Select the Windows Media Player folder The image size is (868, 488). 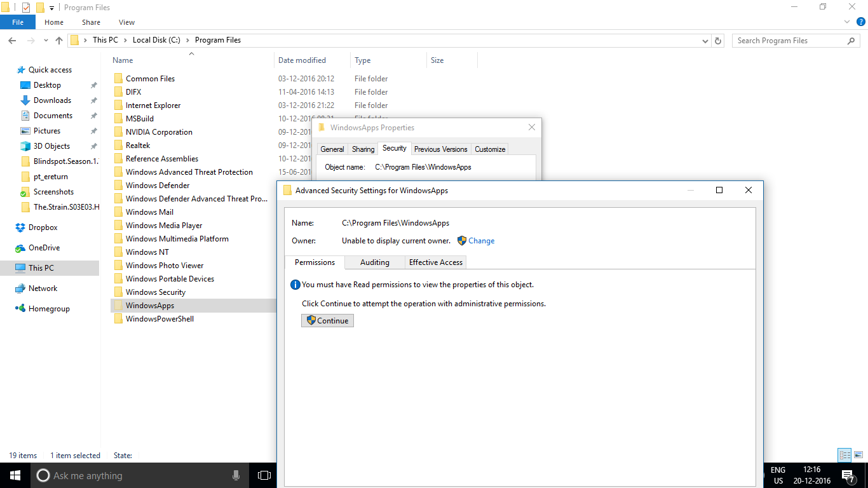click(x=164, y=226)
